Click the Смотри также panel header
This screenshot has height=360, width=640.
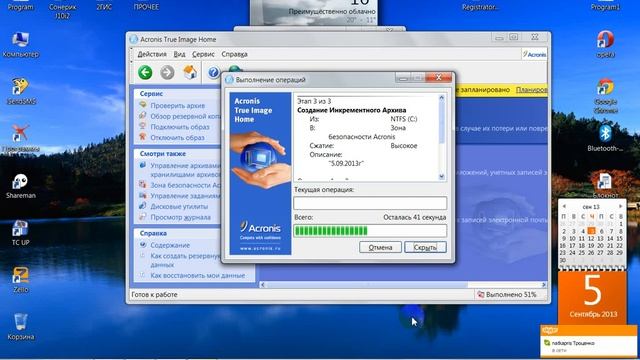178,153
